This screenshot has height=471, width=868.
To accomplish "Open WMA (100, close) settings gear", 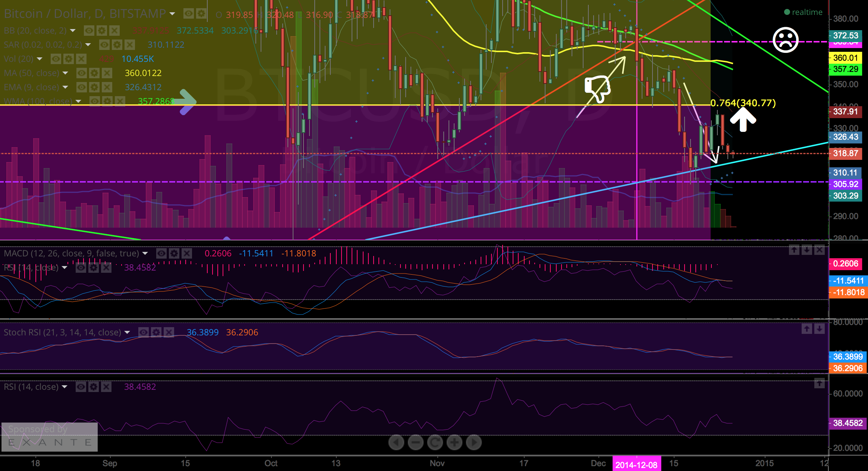I will pyautogui.click(x=107, y=101).
